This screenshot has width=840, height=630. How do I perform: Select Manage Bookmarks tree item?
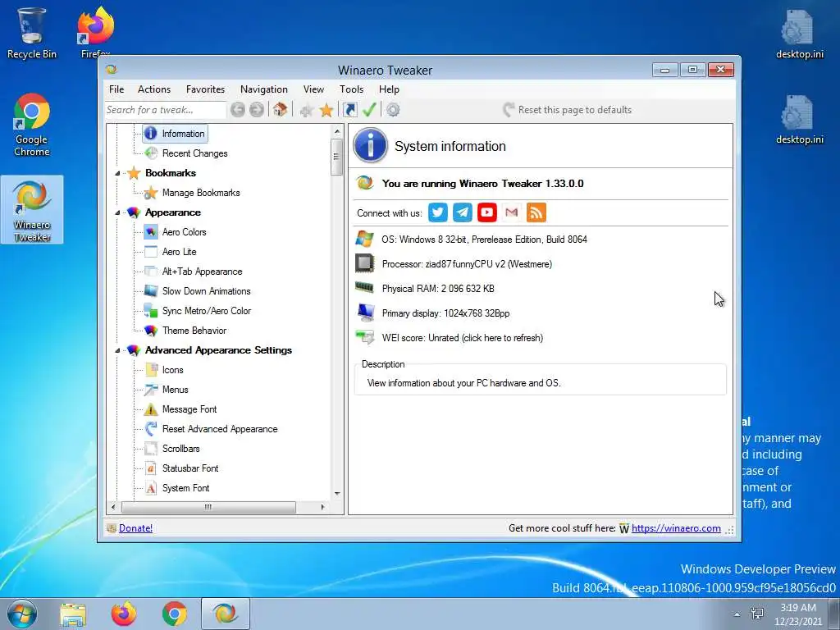pyautogui.click(x=201, y=193)
